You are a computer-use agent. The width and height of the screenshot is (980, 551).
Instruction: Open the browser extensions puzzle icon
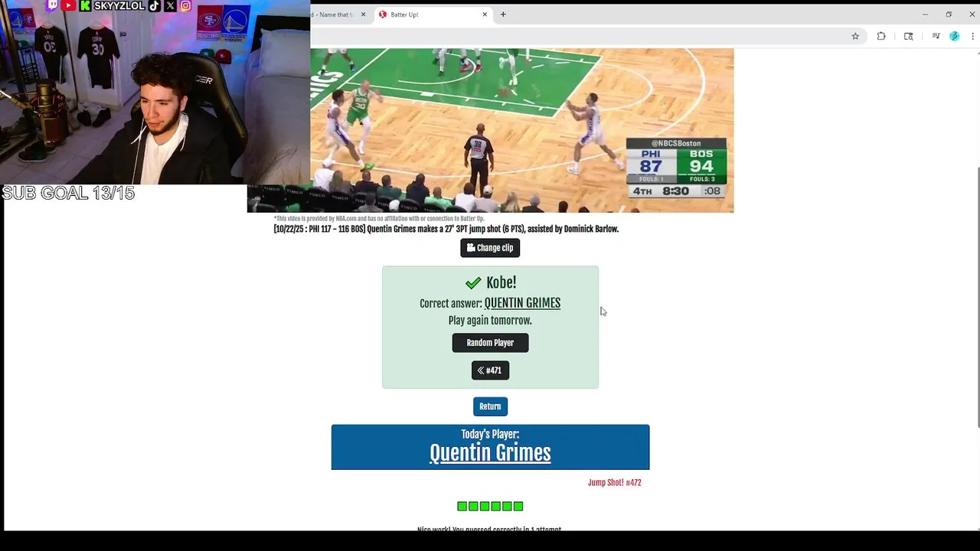click(881, 36)
